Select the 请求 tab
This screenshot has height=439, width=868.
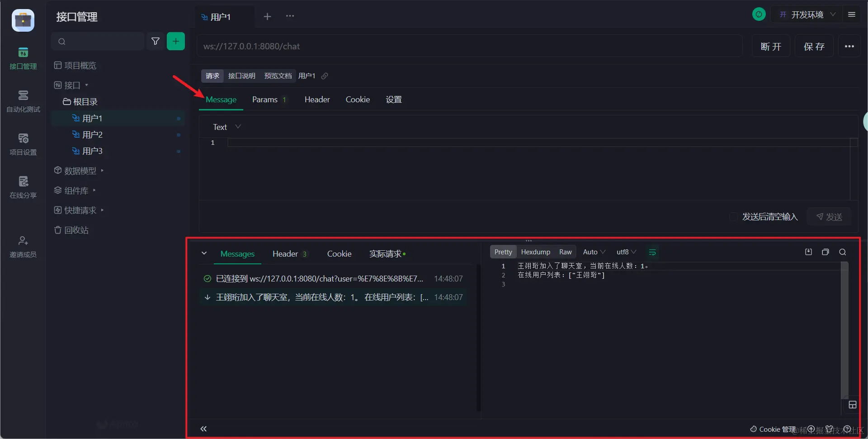pos(212,76)
